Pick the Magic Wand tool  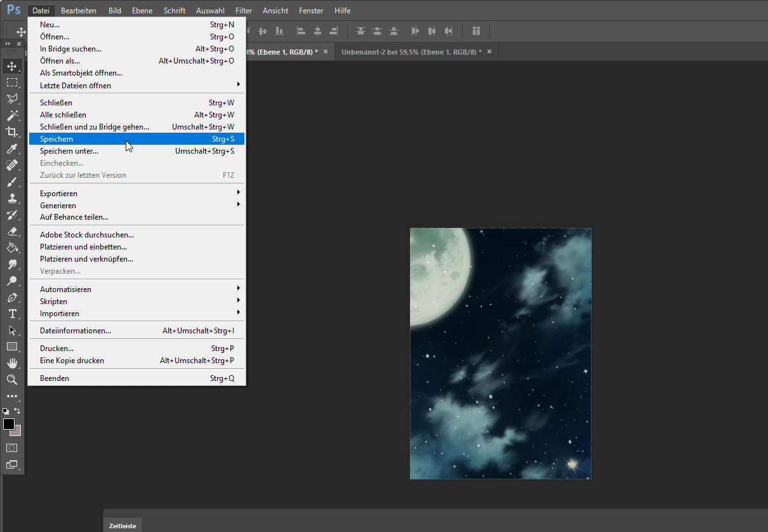(11, 116)
